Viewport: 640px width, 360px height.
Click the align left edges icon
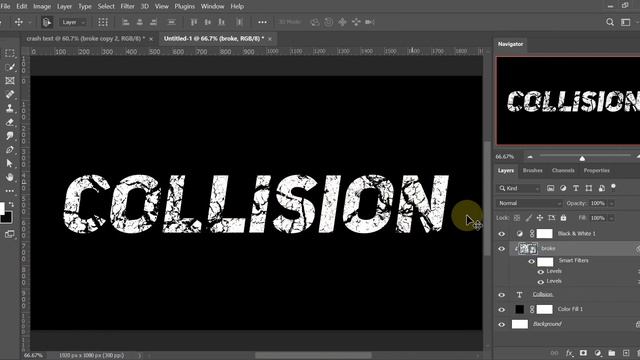click(x=126, y=22)
